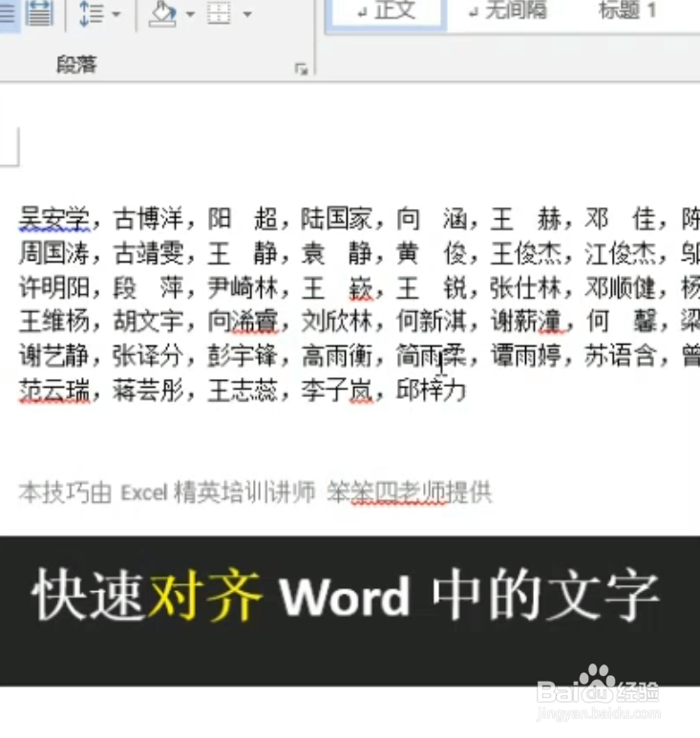
Task: Open the 段落 dialog launcher
Action: [x=301, y=69]
